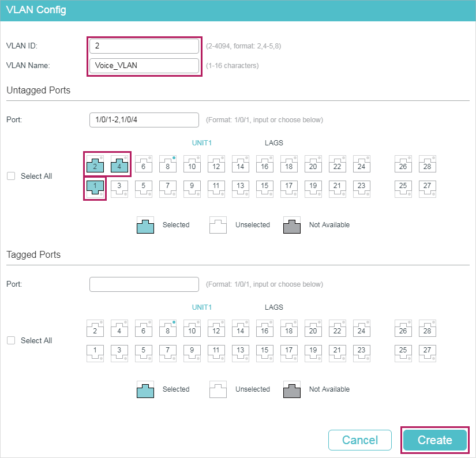476x458 pixels.
Task: Click the Cancel button
Action: pyautogui.click(x=360, y=440)
